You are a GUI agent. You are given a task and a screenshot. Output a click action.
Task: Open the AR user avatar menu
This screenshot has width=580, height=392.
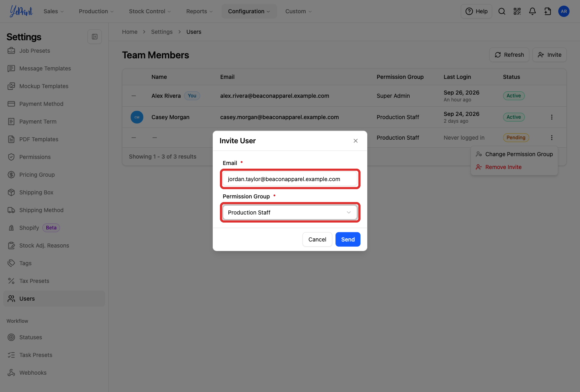pos(564,11)
